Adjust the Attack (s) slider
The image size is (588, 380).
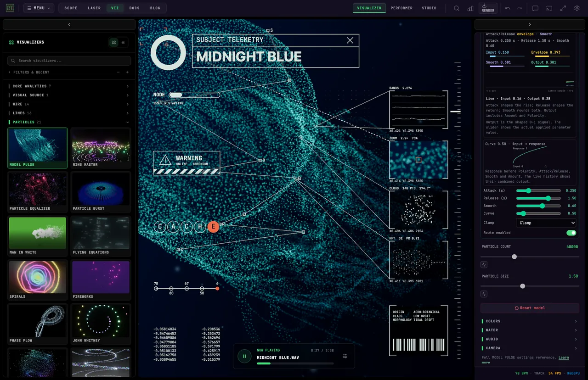[x=538, y=190]
